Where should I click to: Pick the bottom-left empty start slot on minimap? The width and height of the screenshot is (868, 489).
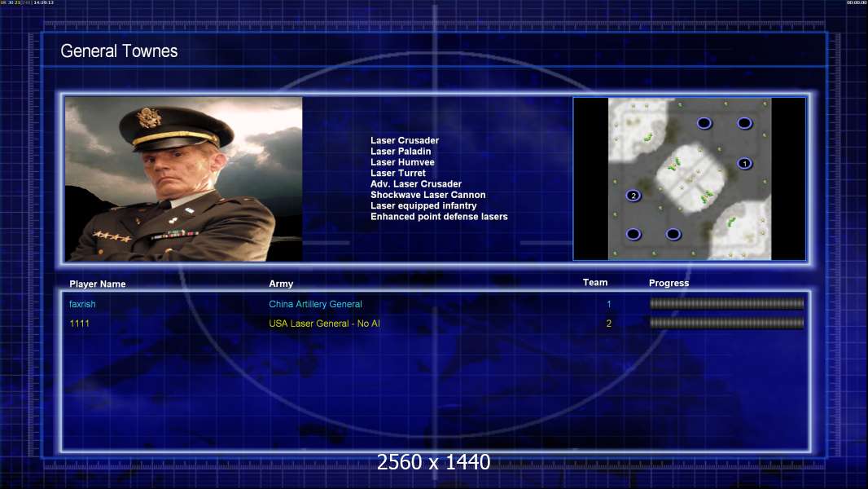coord(633,234)
